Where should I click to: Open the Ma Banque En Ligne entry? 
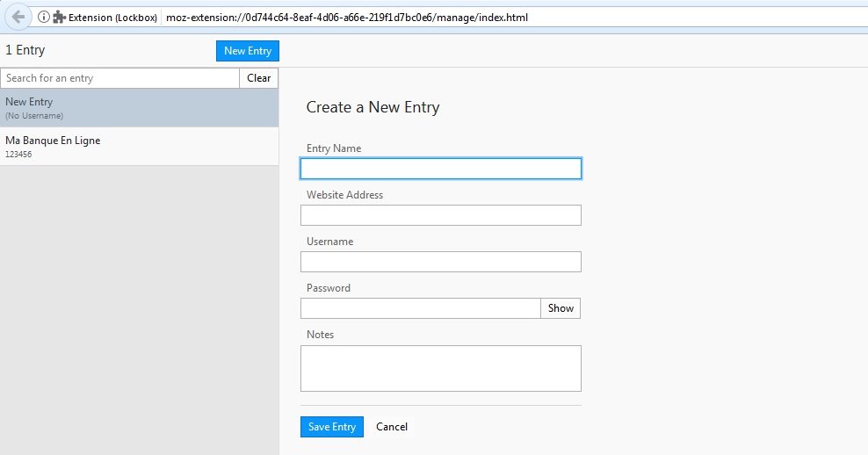click(x=139, y=146)
